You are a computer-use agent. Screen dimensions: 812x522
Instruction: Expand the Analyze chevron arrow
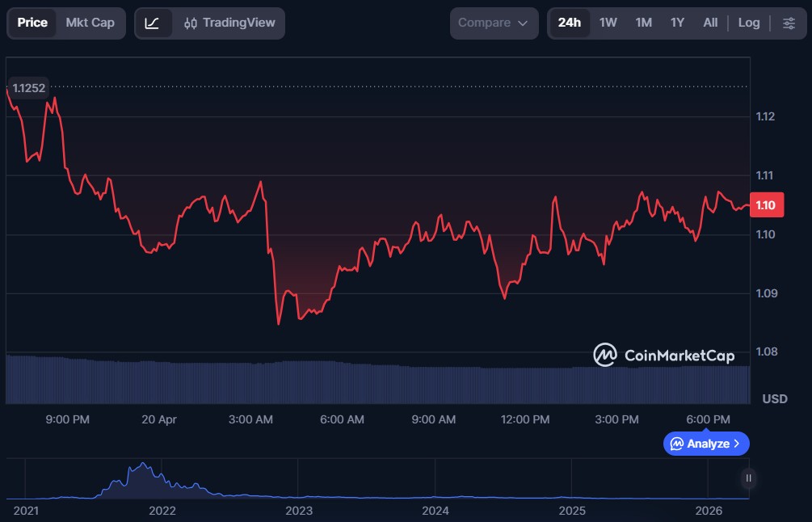tap(736, 444)
